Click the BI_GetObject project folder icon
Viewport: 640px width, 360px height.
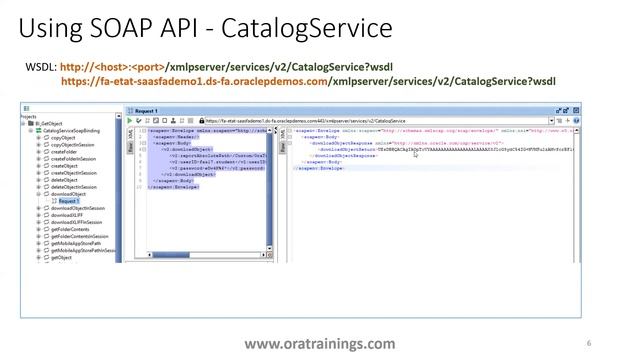(31, 123)
